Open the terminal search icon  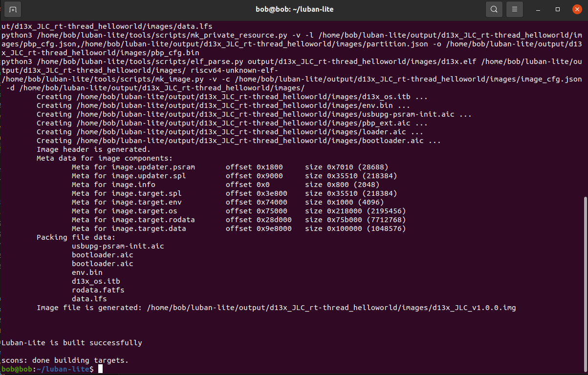coord(494,9)
